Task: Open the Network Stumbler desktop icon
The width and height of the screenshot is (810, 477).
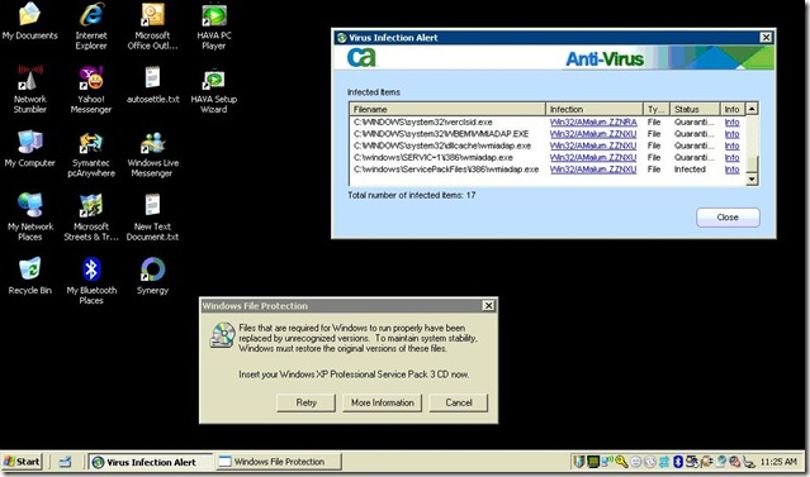Action: point(30,89)
